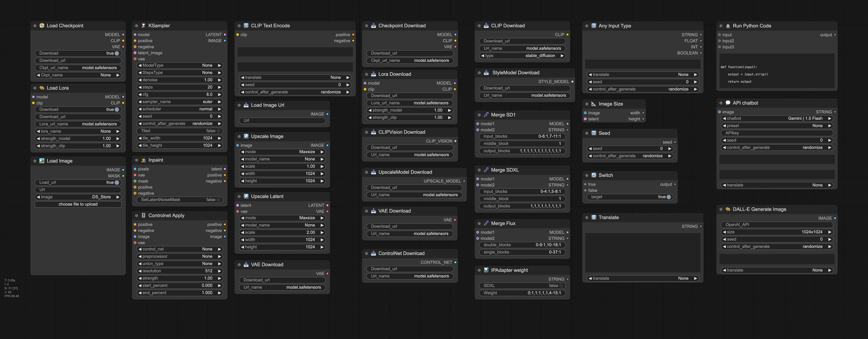
Task: Click the Image Size ruler icon
Action: pyautogui.click(x=594, y=104)
